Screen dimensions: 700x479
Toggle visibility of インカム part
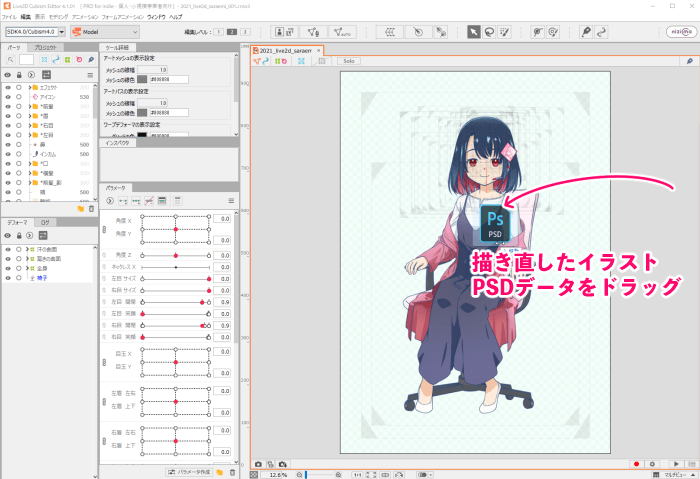[x=8, y=154]
